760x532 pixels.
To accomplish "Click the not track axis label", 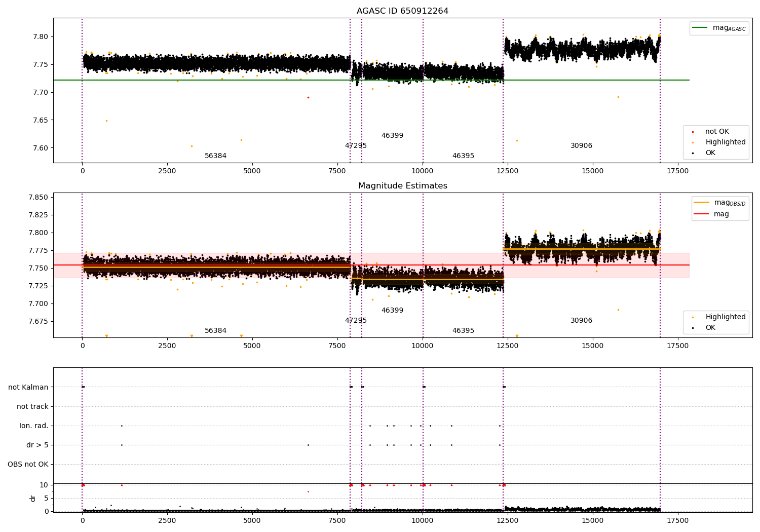I will point(32,407).
